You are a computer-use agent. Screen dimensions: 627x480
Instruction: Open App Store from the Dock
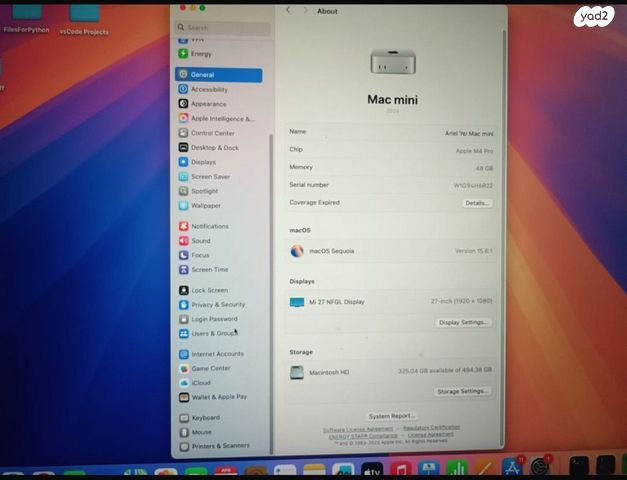[513, 467]
